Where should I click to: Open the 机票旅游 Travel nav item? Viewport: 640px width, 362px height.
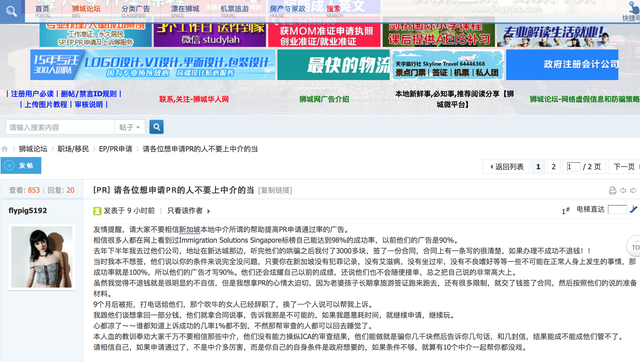[x=234, y=11]
